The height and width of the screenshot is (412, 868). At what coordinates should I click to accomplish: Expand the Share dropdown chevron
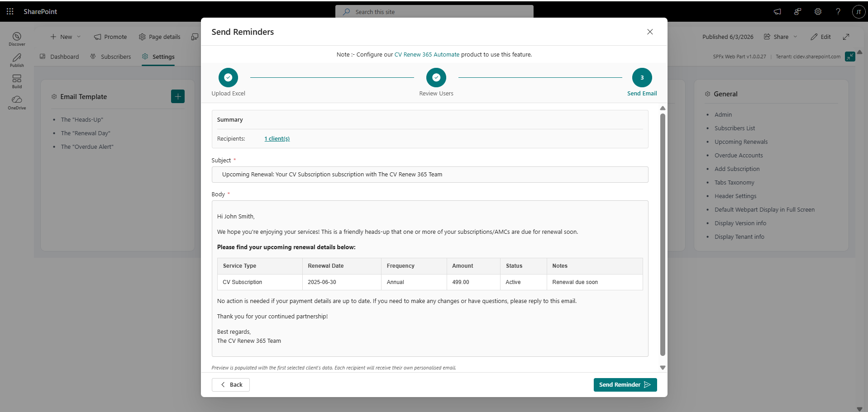pyautogui.click(x=795, y=37)
